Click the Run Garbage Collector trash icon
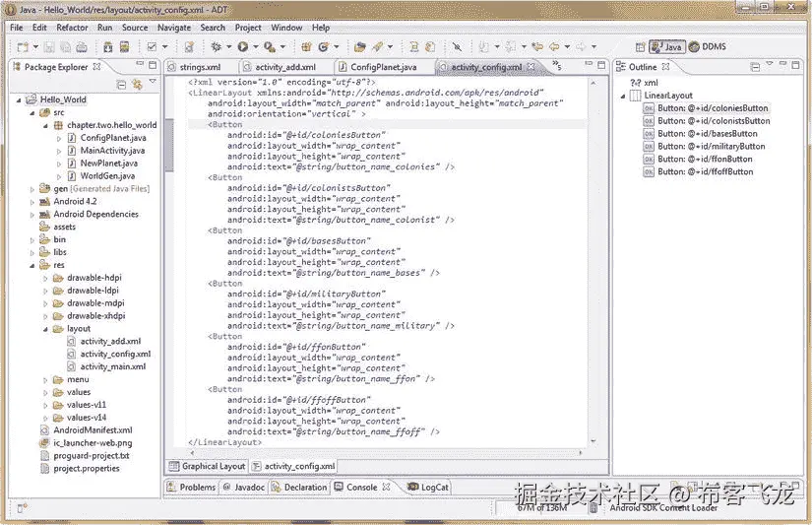812x525 pixels. coord(593,508)
